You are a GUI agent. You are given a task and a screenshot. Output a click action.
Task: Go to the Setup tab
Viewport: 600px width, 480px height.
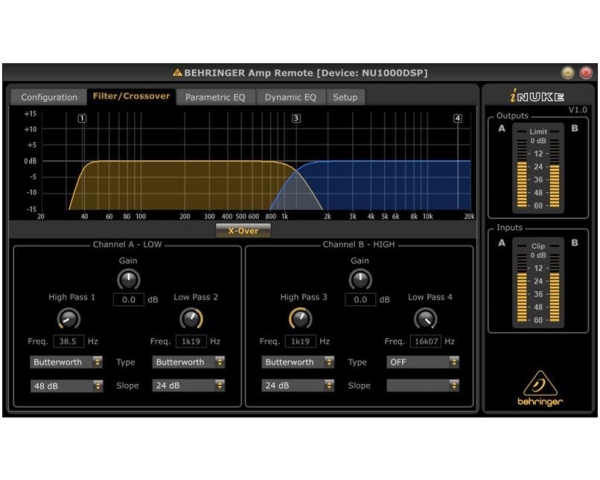click(345, 97)
